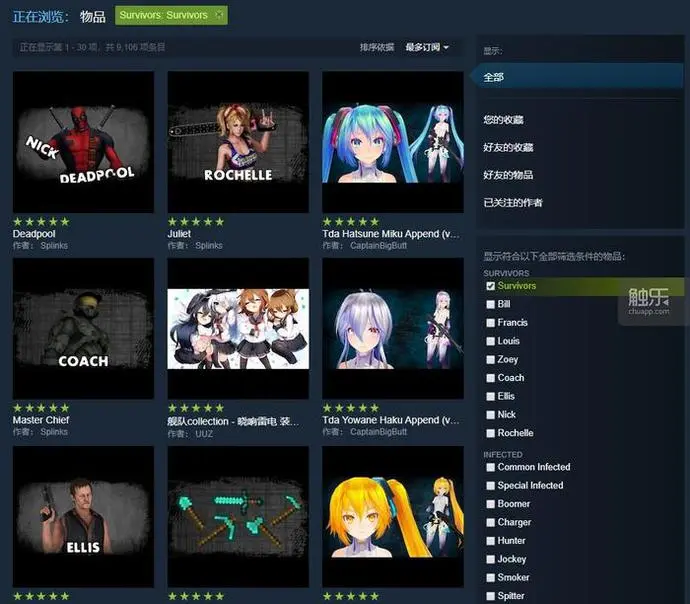Click the 舰队collection item title

233,421
